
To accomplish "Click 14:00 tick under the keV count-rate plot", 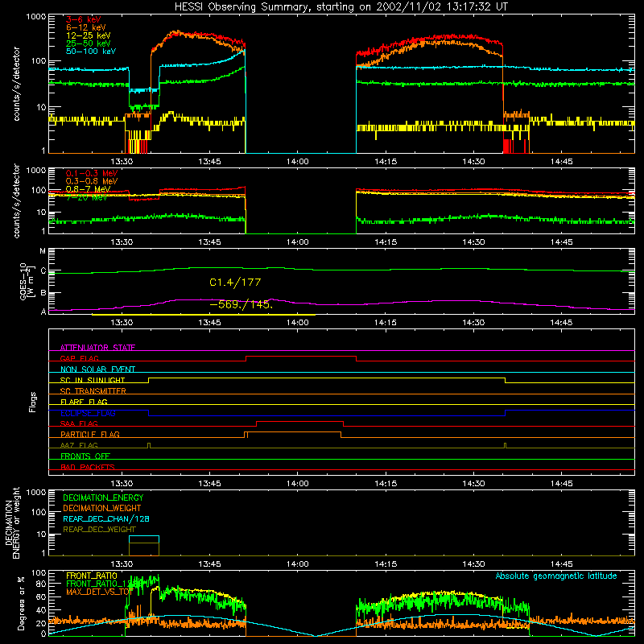I will (x=297, y=162).
